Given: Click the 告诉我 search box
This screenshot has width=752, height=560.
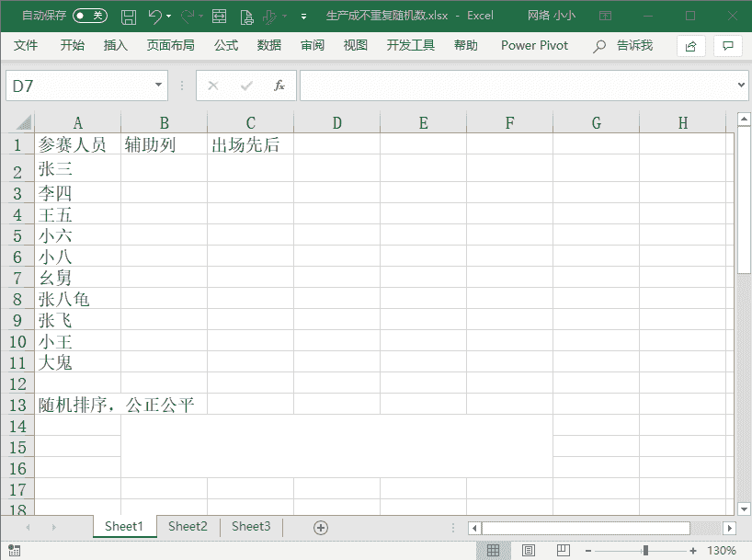Looking at the screenshot, I should pyautogui.click(x=623, y=46).
